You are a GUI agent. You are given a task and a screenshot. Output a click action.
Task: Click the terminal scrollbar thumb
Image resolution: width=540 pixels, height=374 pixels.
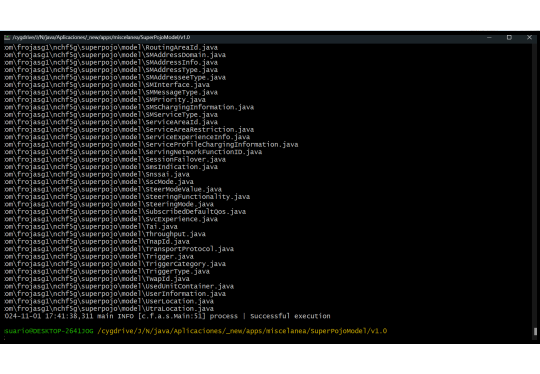(x=535, y=331)
